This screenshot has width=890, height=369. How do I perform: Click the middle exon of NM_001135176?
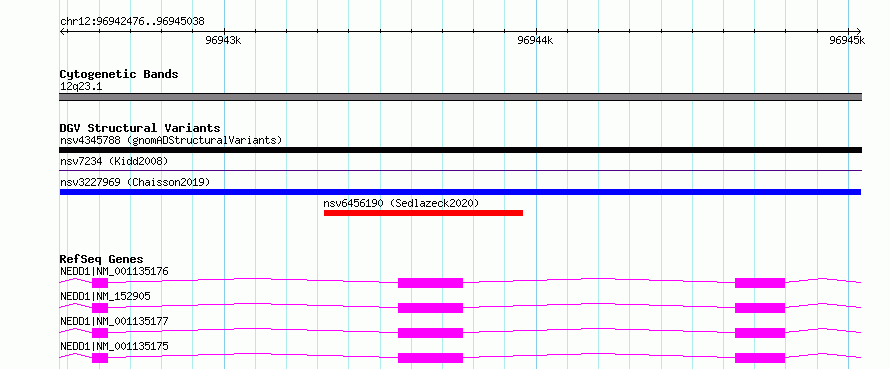pyautogui.click(x=430, y=283)
